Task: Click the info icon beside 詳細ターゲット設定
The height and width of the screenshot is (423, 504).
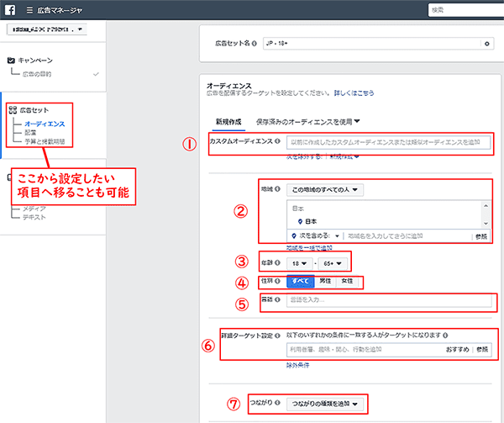Action: [277, 336]
